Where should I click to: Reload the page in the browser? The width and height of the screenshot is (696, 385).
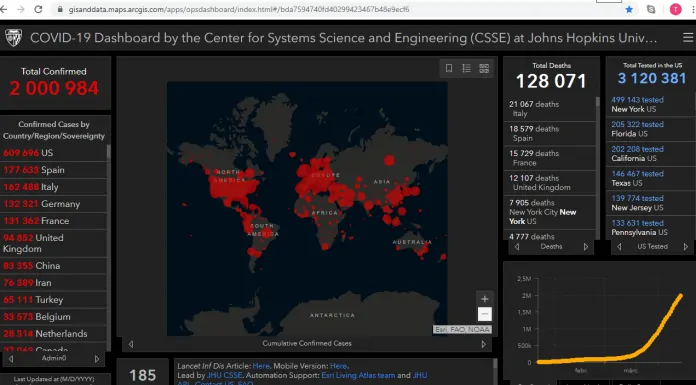point(38,9)
